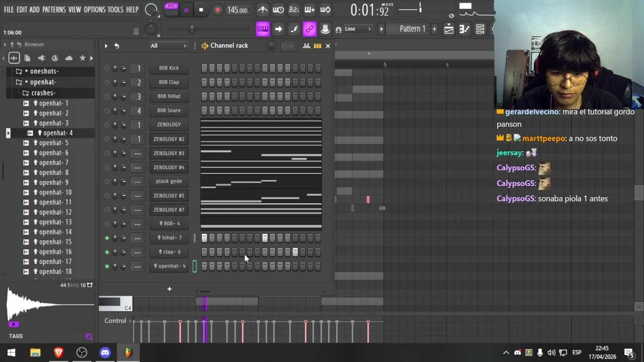Mute the 808 Kick channel
The width and height of the screenshot is (644, 362).
[x=107, y=68]
